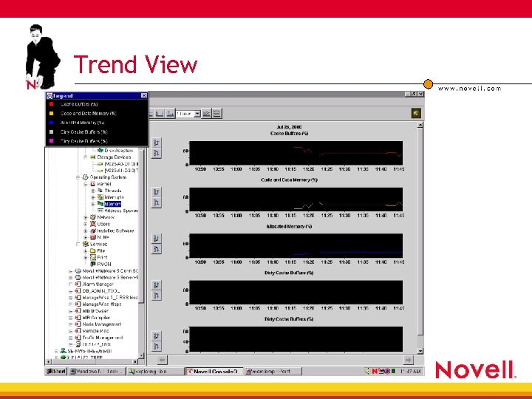Click the magenta legend swatch
Viewport: 532px width, 399px height.
click(x=52, y=141)
